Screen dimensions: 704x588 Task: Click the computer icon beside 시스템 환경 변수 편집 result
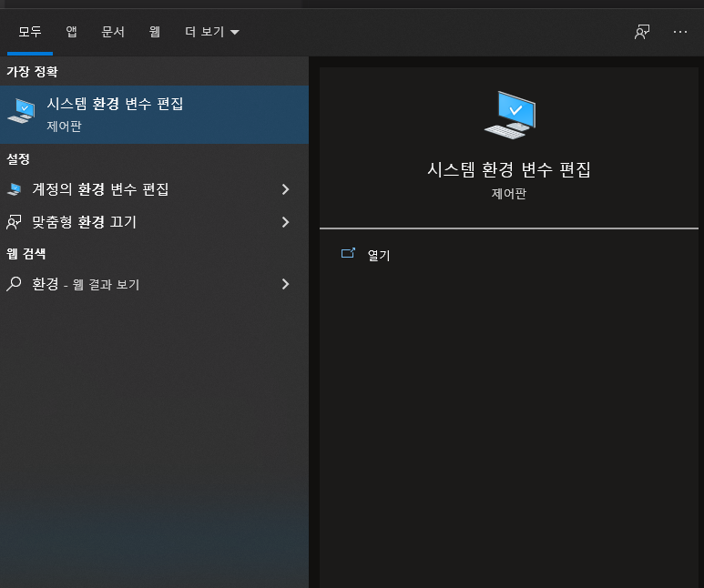point(21,111)
